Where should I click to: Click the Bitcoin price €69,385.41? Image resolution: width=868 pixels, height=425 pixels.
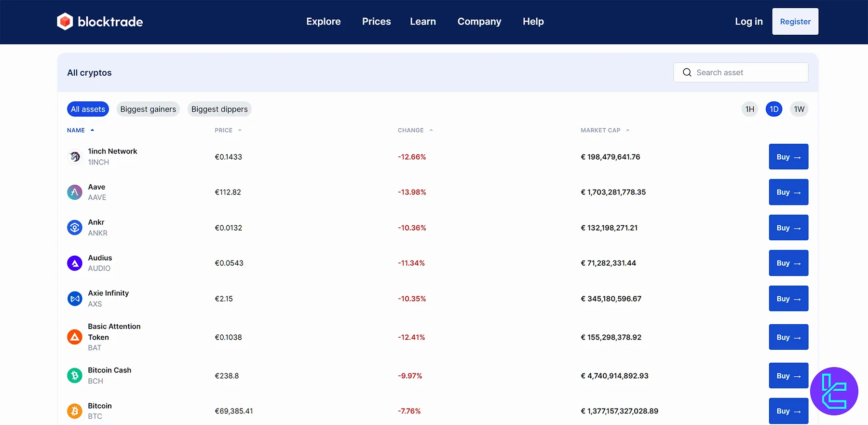234,411
